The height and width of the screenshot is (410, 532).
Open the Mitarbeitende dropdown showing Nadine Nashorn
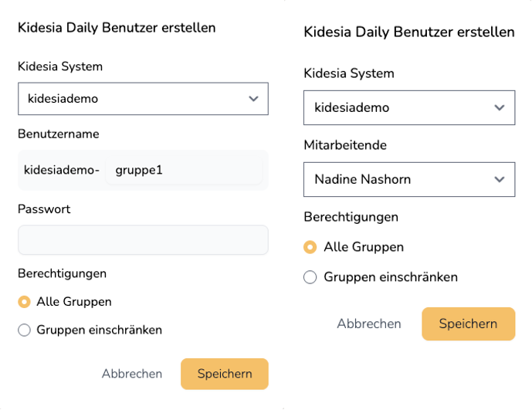[408, 179]
